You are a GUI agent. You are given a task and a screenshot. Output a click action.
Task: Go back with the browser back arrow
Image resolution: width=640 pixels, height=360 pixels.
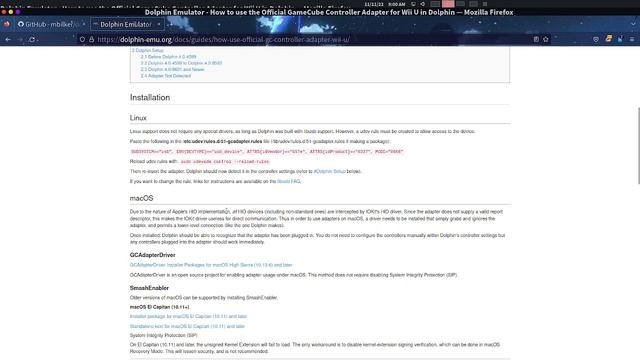pos(8,40)
